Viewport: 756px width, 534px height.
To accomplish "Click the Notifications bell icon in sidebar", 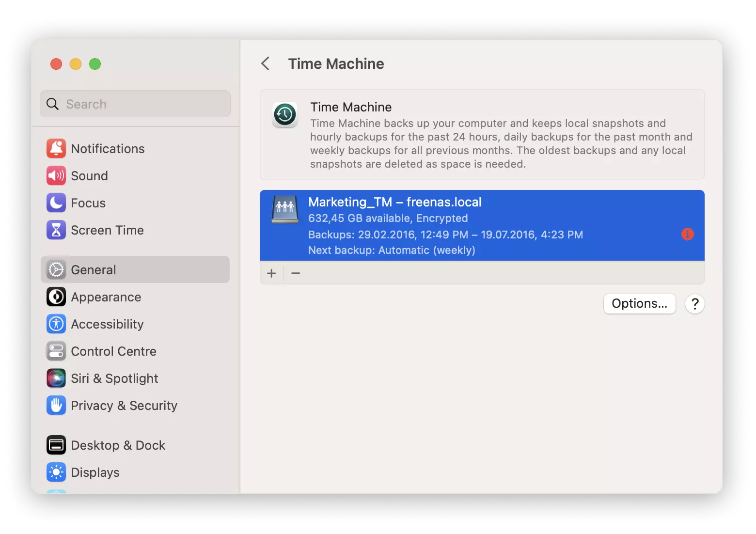I will click(x=56, y=148).
